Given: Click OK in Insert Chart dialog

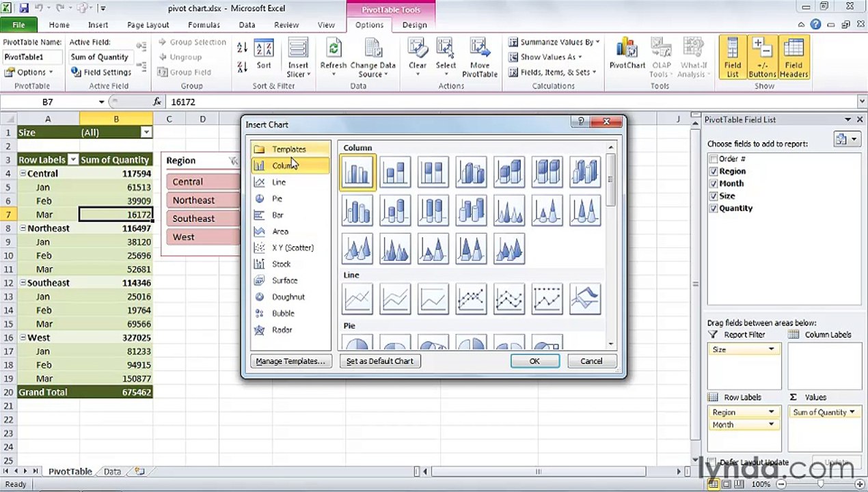Looking at the screenshot, I should 534,361.
